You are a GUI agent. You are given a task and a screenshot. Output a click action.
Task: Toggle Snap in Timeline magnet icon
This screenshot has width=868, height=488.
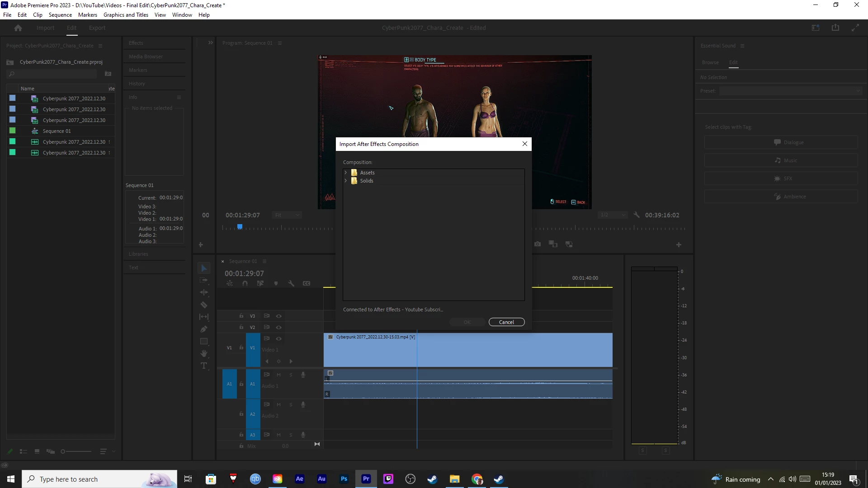click(245, 283)
